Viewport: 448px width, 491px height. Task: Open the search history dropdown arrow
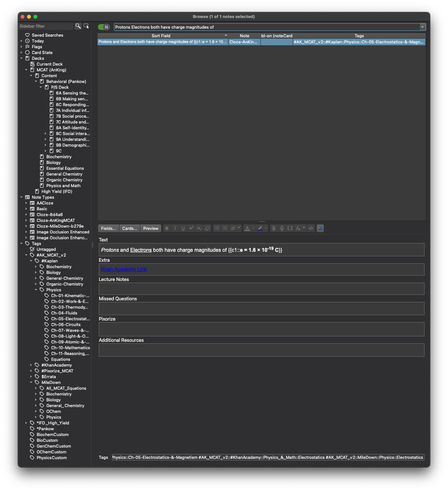(422, 27)
